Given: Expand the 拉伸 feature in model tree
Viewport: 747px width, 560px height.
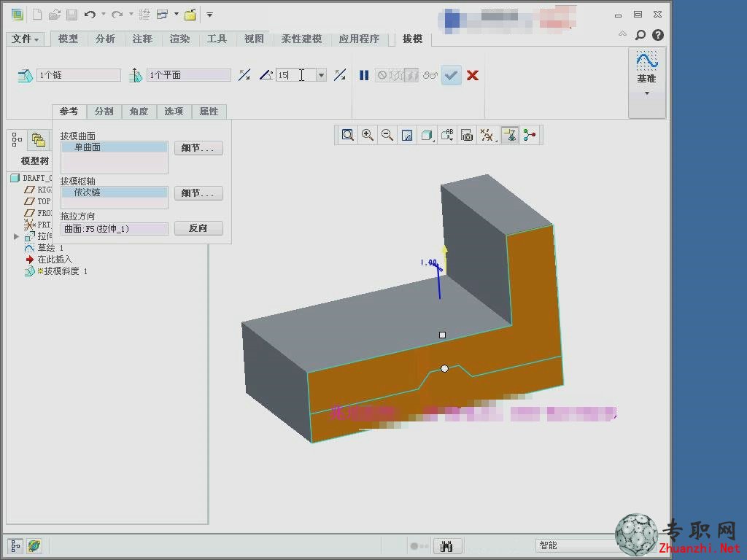Looking at the screenshot, I should click(16, 236).
